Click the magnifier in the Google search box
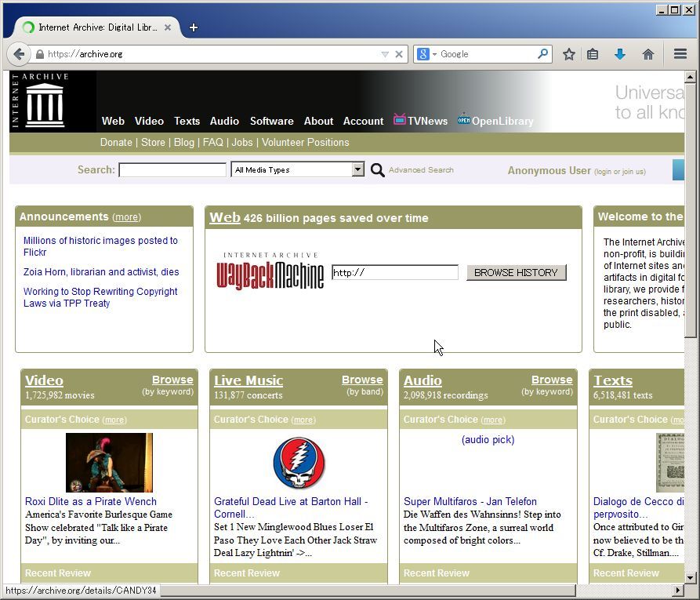This screenshot has width=700, height=600. [543, 54]
